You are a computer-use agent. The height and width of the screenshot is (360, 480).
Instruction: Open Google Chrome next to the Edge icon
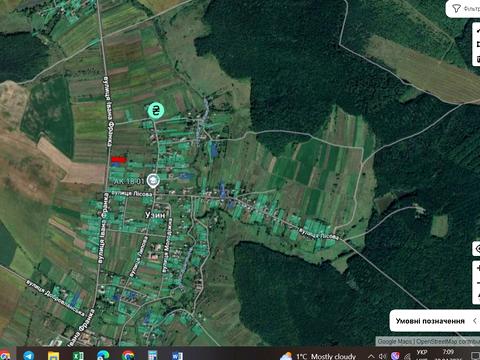[x=128, y=355]
